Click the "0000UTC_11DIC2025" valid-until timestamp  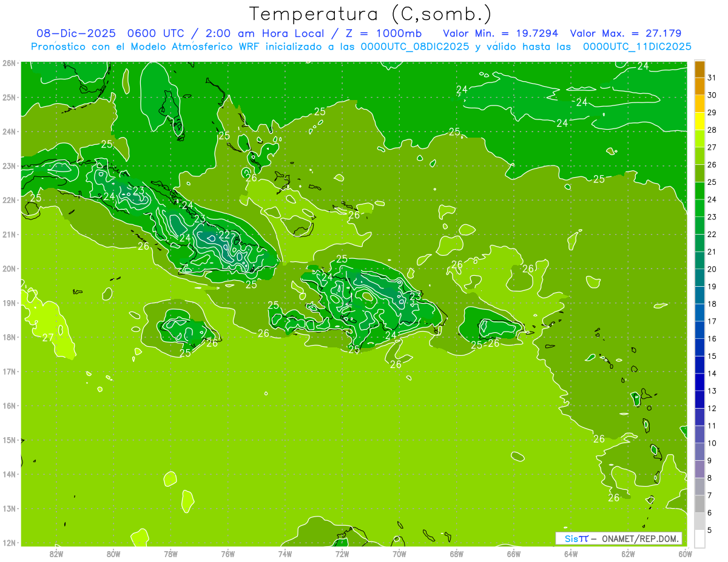coord(636,47)
